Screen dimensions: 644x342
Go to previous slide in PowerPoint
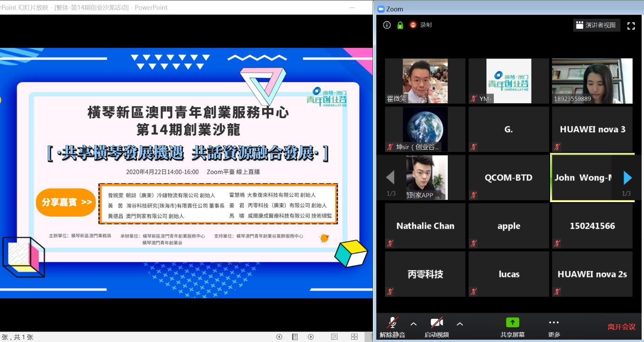pos(279,337)
